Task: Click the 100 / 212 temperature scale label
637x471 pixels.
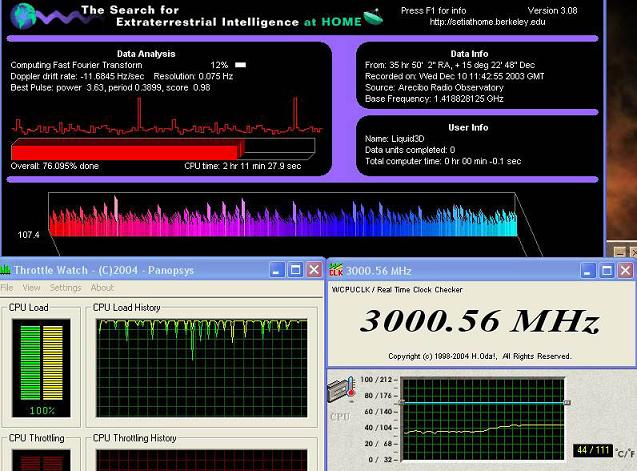Action: tap(376, 380)
